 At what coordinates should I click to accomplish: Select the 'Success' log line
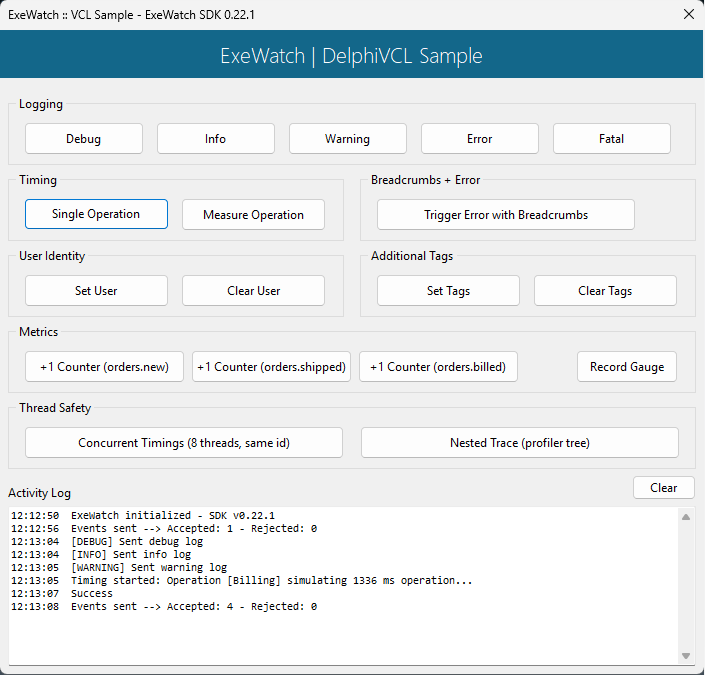click(62, 594)
